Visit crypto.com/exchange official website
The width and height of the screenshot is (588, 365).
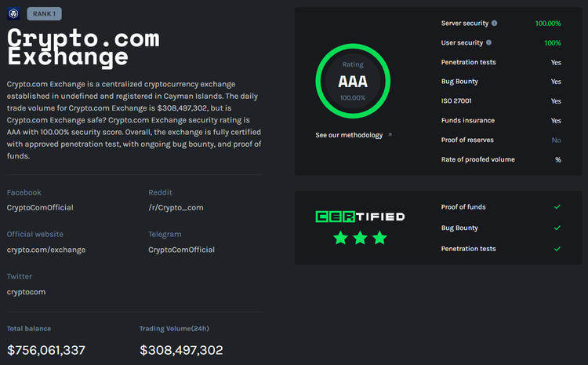[46, 250]
